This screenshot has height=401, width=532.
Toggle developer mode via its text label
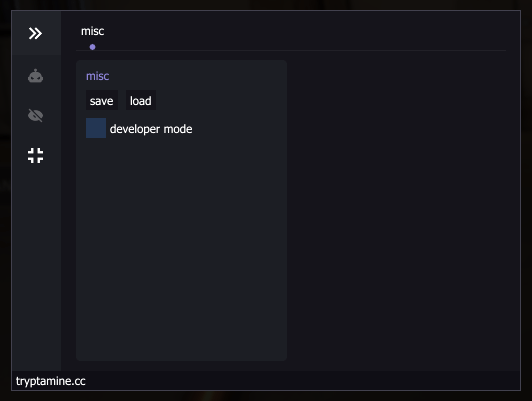[151, 129]
